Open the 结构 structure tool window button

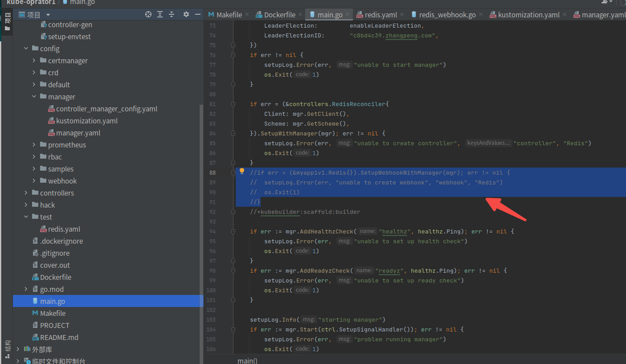(x=7, y=349)
